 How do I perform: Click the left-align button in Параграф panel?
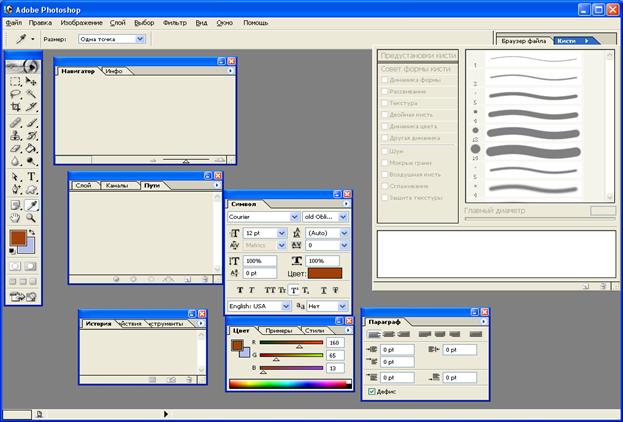point(375,332)
